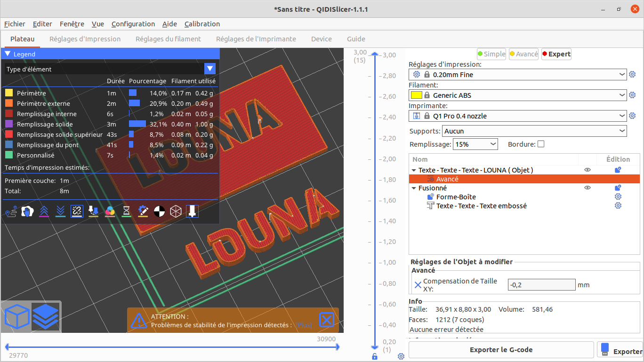644x362 pixels.
Task: Toggle the travel moves path icon
Action: pos(11,212)
